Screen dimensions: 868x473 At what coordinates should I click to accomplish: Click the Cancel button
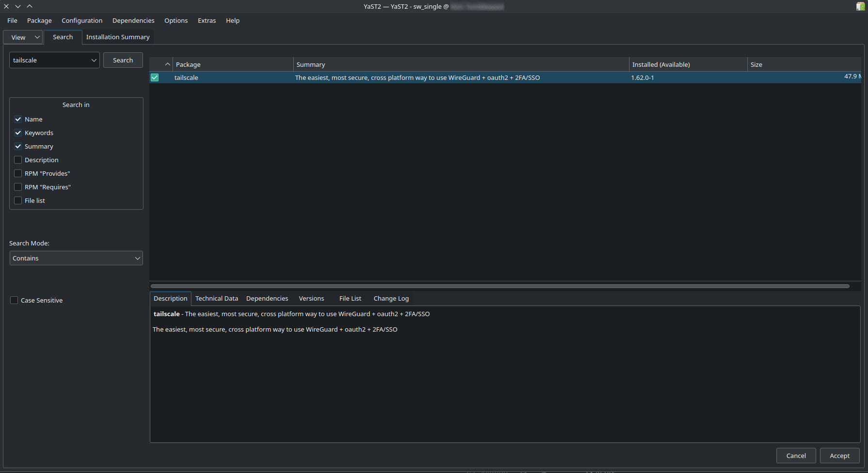pyautogui.click(x=796, y=456)
